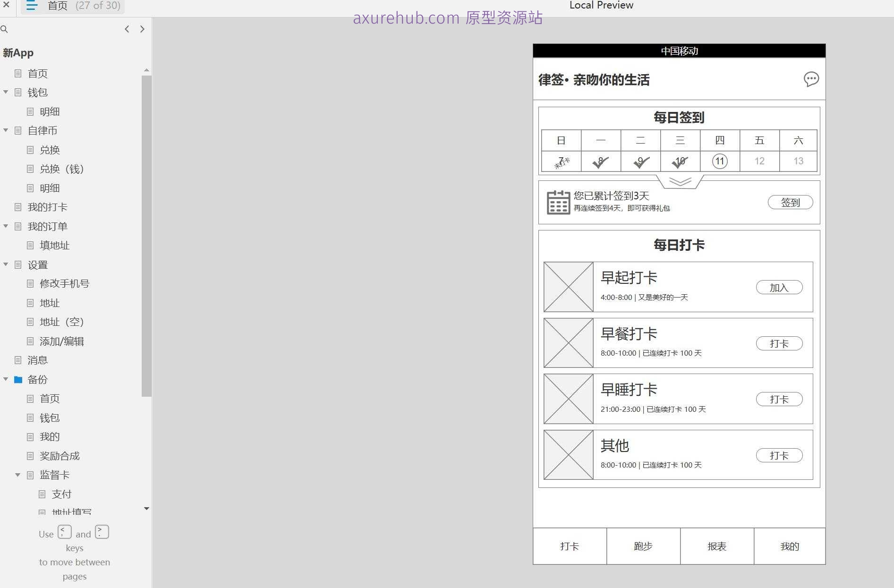Click the chat message bubble icon
The image size is (894, 588).
click(811, 79)
